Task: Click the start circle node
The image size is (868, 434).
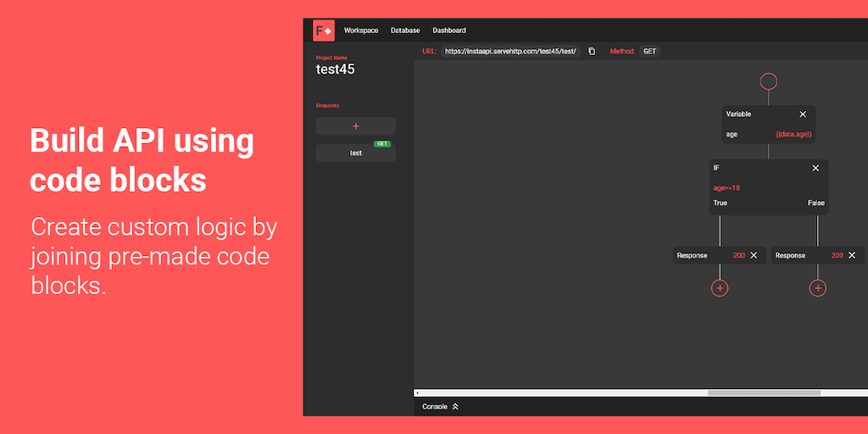Action: (768, 81)
